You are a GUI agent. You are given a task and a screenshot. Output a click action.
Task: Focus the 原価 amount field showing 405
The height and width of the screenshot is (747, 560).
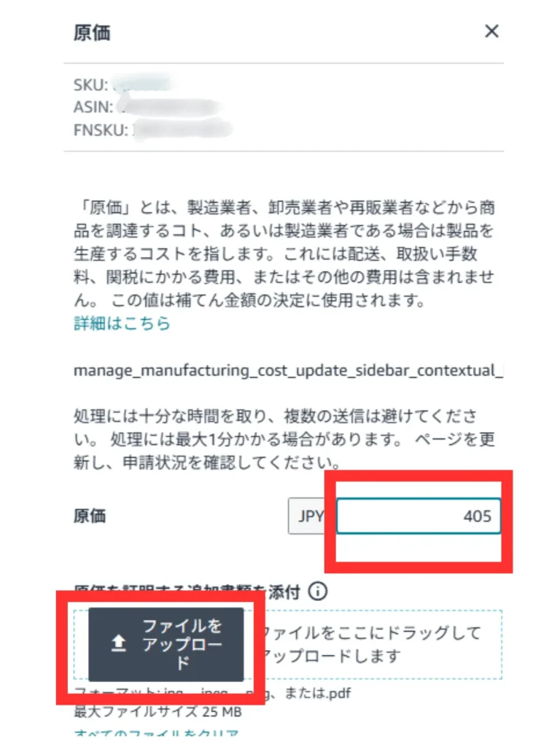(419, 516)
